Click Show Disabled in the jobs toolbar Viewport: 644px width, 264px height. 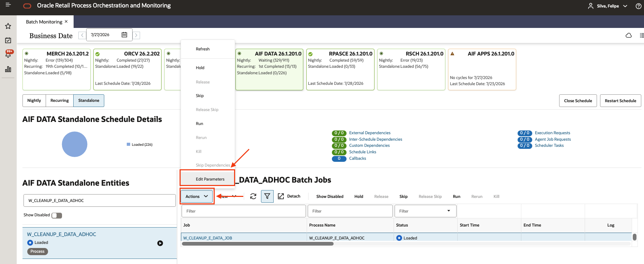[329, 197]
